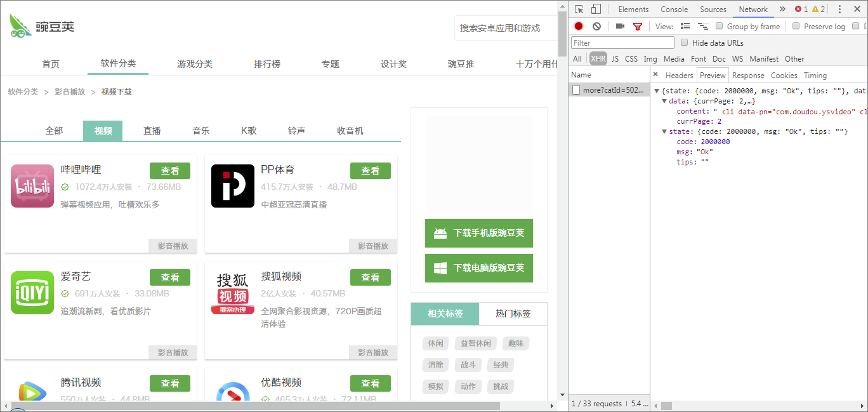Activate the DevTools inspect element picker

pos(579,9)
